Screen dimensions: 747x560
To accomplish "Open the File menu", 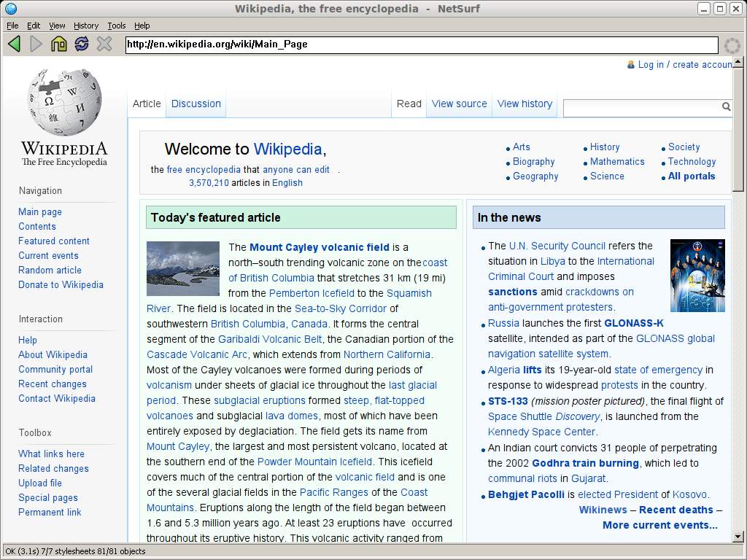I will pos(12,26).
